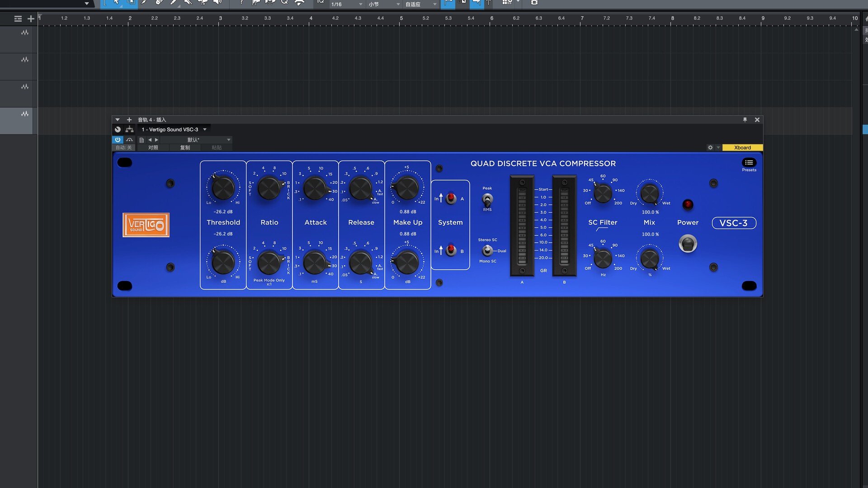Toggle the channel A In switch
Image resolution: width=868 pixels, height=488 pixels.
pyautogui.click(x=451, y=198)
